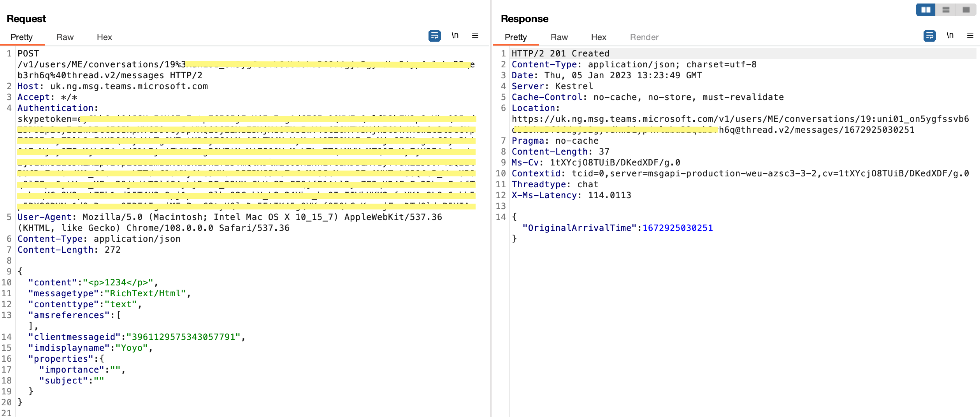Open the Response Render tab
This screenshot has width=980, height=417.
tap(644, 37)
